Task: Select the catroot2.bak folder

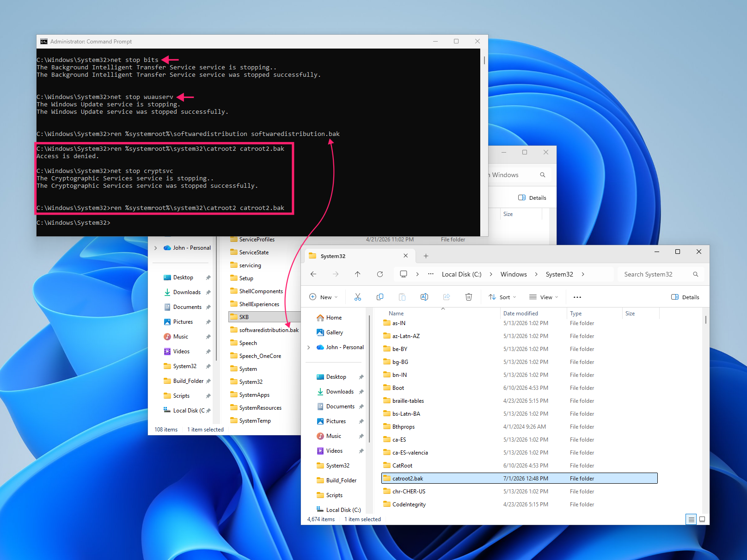Action: [520, 479]
